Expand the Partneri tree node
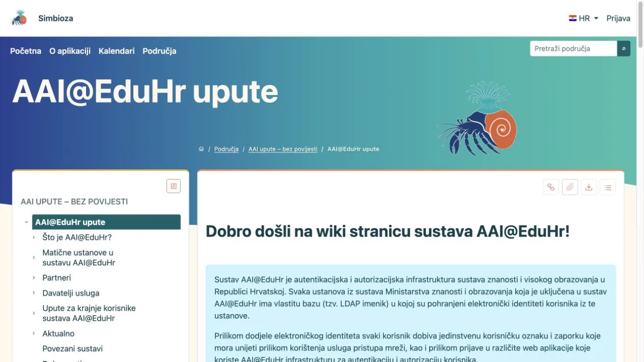Image resolution: width=644 pixels, height=362 pixels. point(34,278)
